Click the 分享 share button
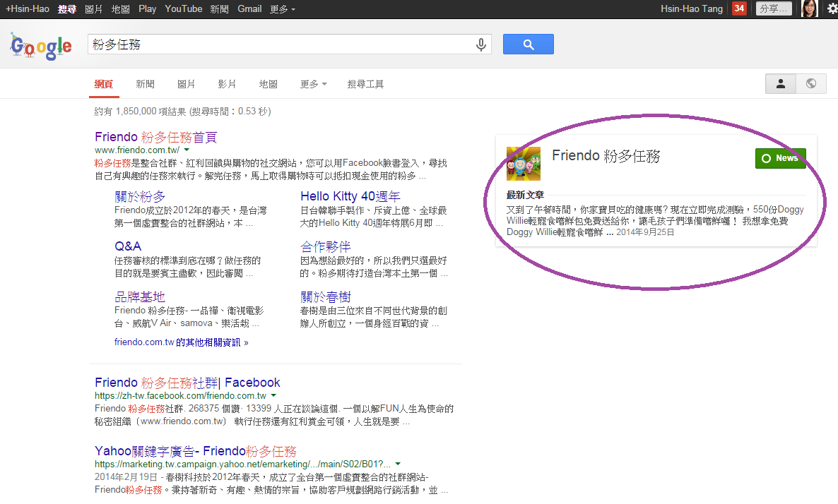 pyautogui.click(x=774, y=8)
